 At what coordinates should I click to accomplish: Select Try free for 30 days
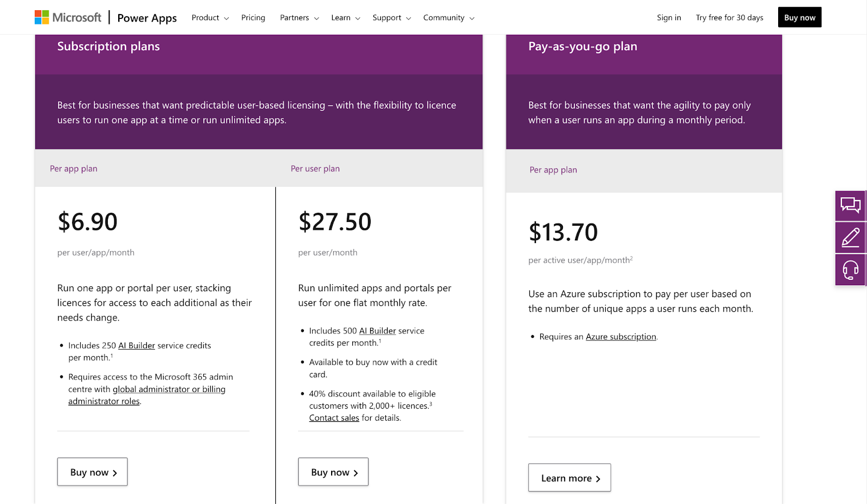tap(729, 18)
